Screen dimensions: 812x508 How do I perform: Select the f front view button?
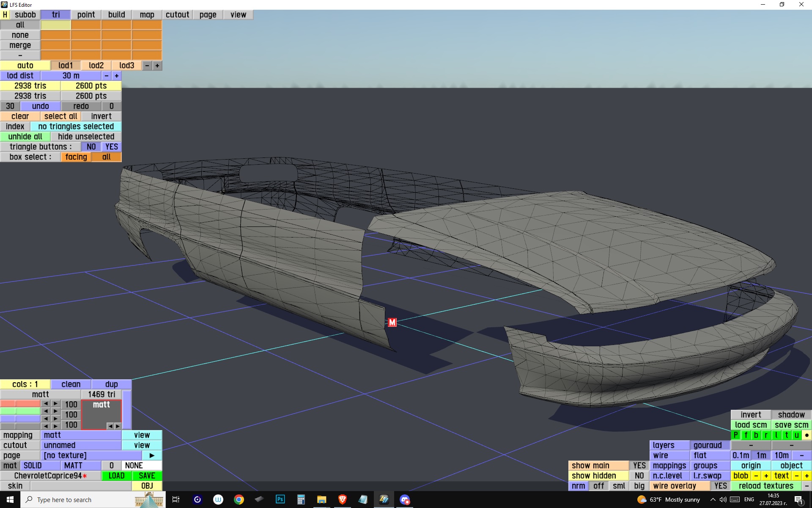[x=746, y=435]
